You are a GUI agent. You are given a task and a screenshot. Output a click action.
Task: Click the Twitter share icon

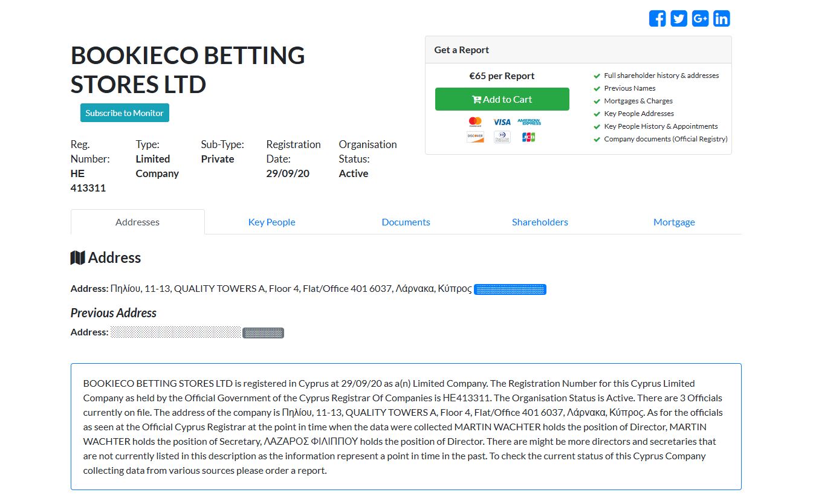tap(679, 19)
